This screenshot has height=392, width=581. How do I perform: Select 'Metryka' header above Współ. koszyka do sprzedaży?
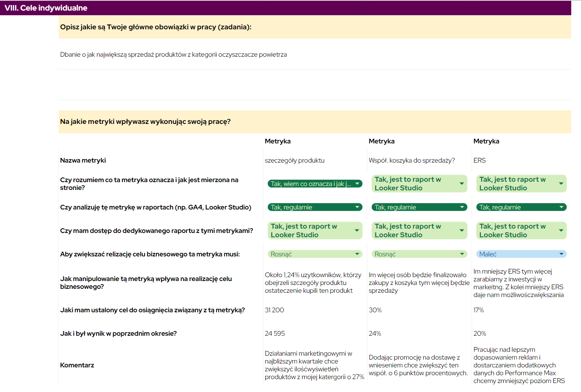(382, 141)
